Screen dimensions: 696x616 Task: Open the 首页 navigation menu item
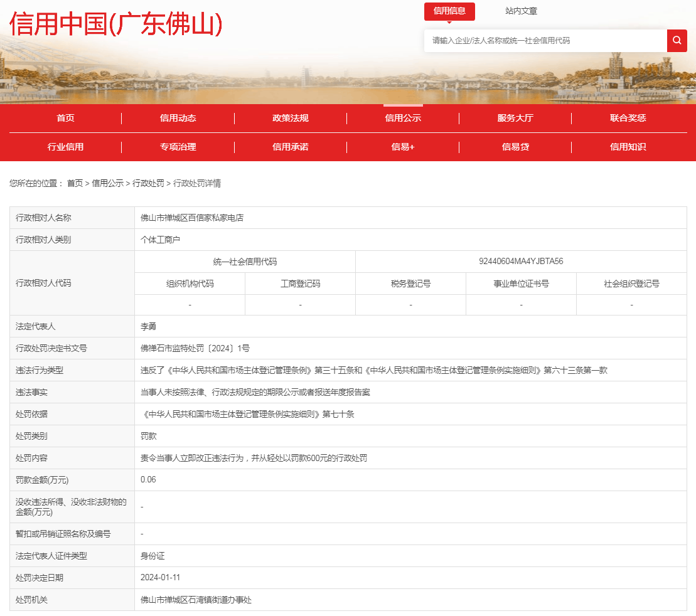pyautogui.click(x=65, y=118)
